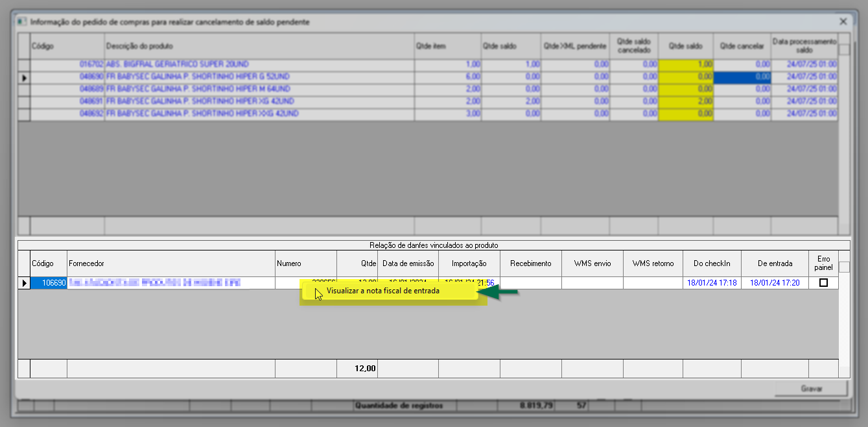Click the Importação column header

(469, 263)
